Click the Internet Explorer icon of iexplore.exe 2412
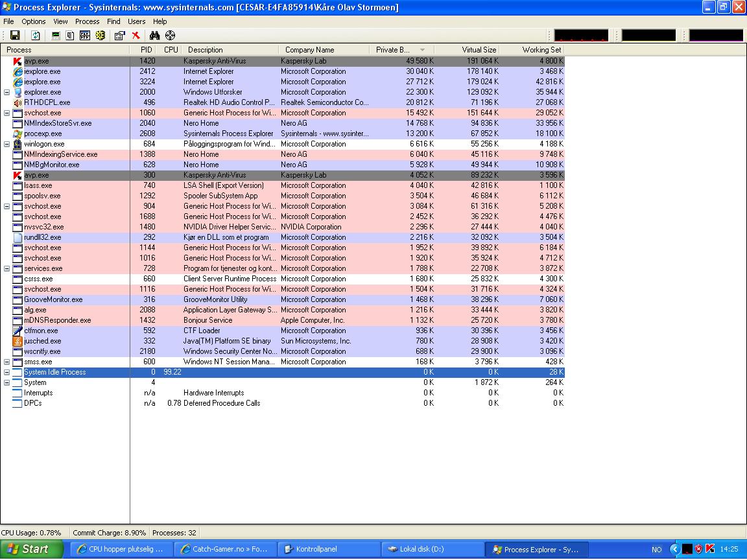The height and width of the screenshot is (560, 747). pos(18,71)
